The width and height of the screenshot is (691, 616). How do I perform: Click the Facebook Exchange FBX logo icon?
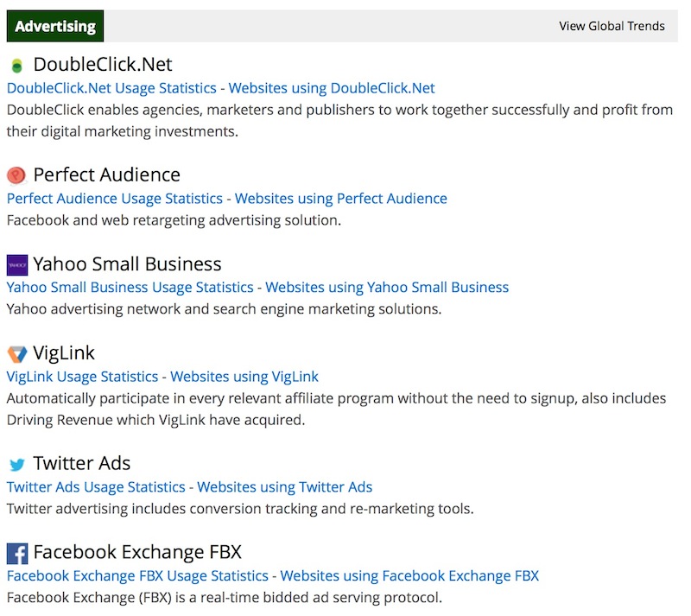point(17,554)
